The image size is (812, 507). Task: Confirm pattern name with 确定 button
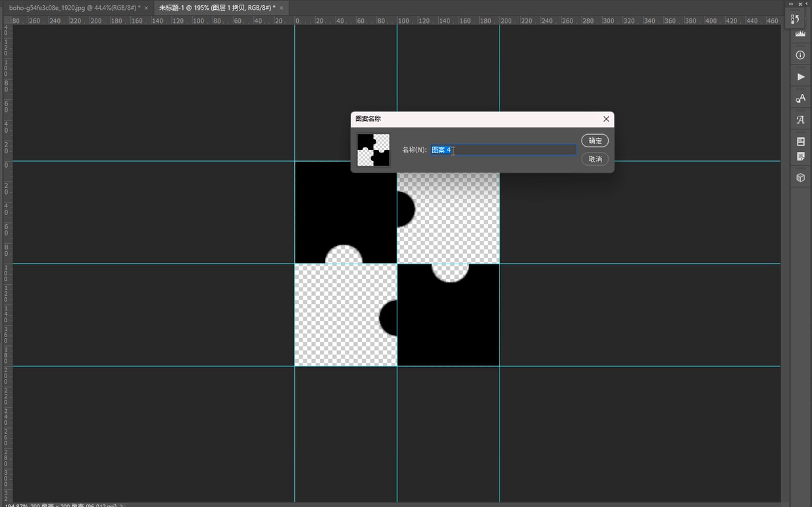(595, 141)
